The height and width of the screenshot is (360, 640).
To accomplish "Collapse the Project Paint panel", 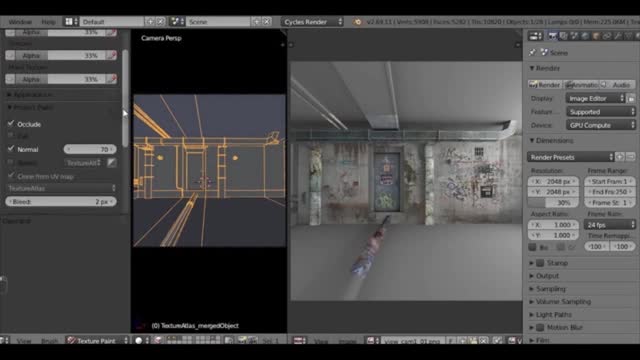I will [31, 107].
